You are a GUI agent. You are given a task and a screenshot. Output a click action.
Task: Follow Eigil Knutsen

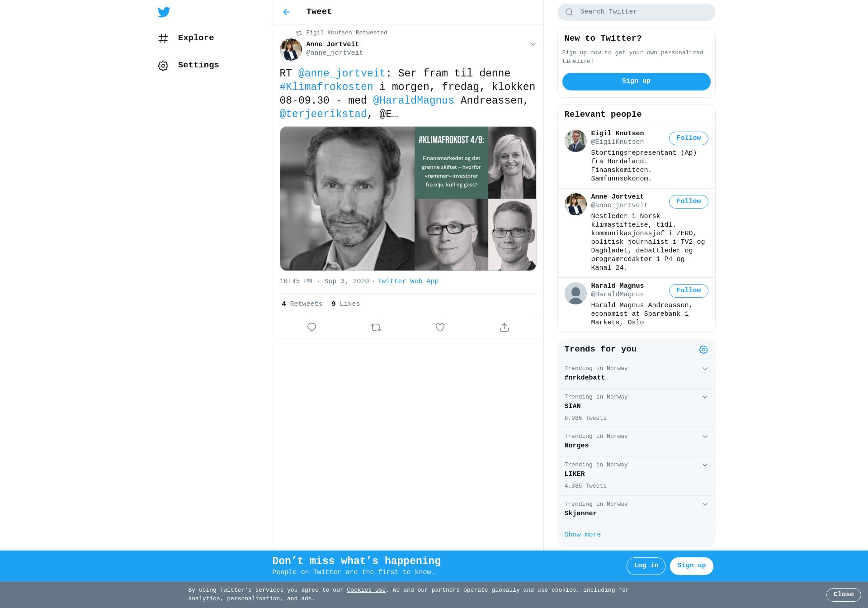tap(689, 138)
